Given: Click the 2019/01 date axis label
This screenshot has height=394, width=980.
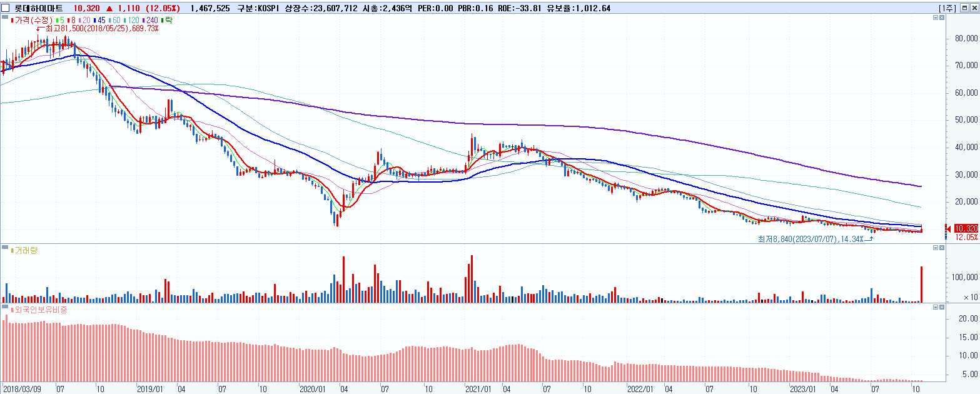Looking at the screenshot, I should 150,388.
